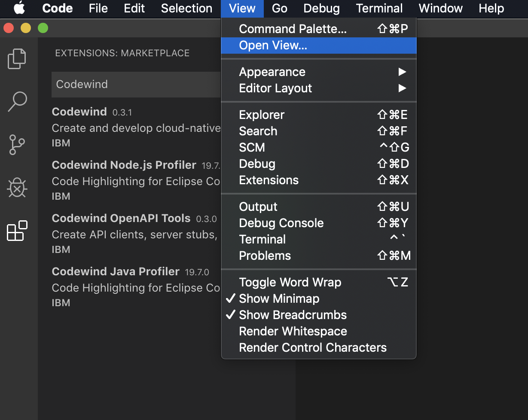Select Problems in the View menu

click(x=318, y=256)
